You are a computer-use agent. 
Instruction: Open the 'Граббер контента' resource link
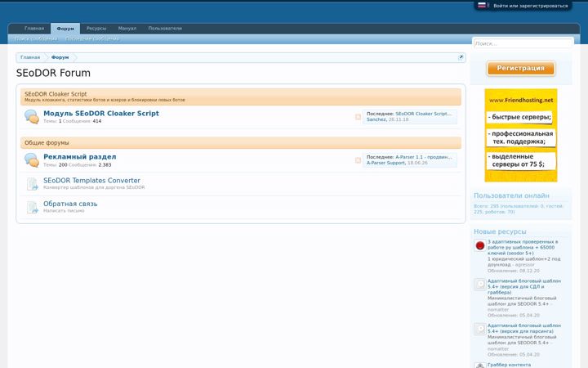(509, 365)
